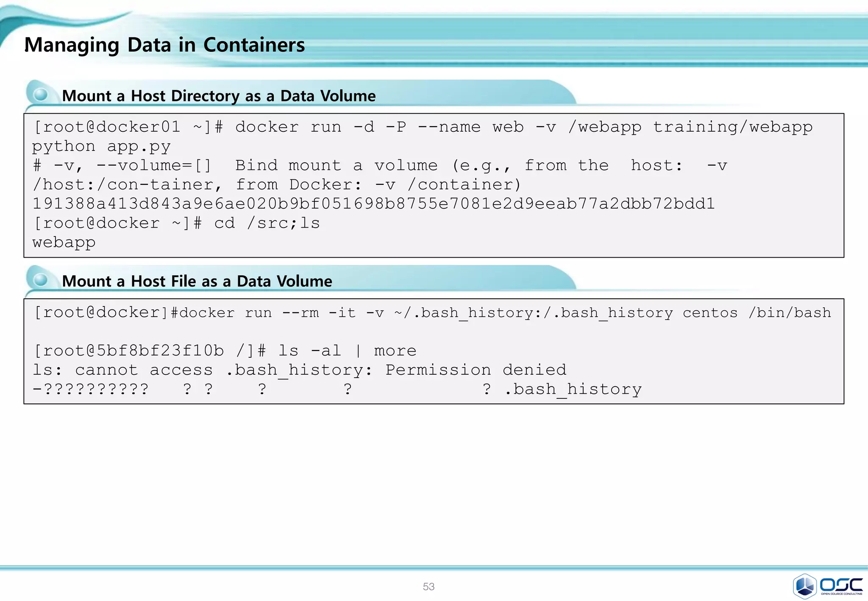Click the Bind mount a volume comment text
The image size is (868, 601).
click(x=336, y=166)
